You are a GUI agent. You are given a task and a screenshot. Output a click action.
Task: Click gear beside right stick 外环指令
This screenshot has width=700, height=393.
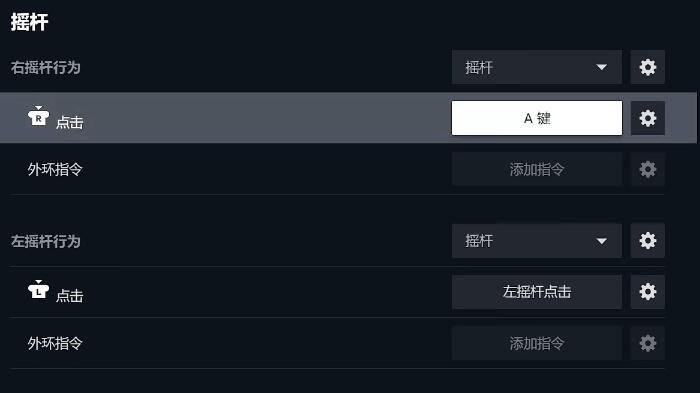click(x=647, y=169)
